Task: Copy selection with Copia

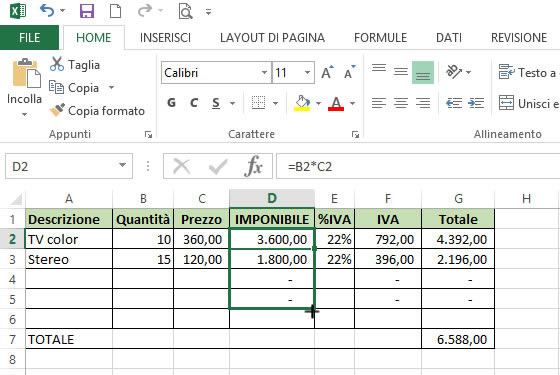Action: [74, 88]
